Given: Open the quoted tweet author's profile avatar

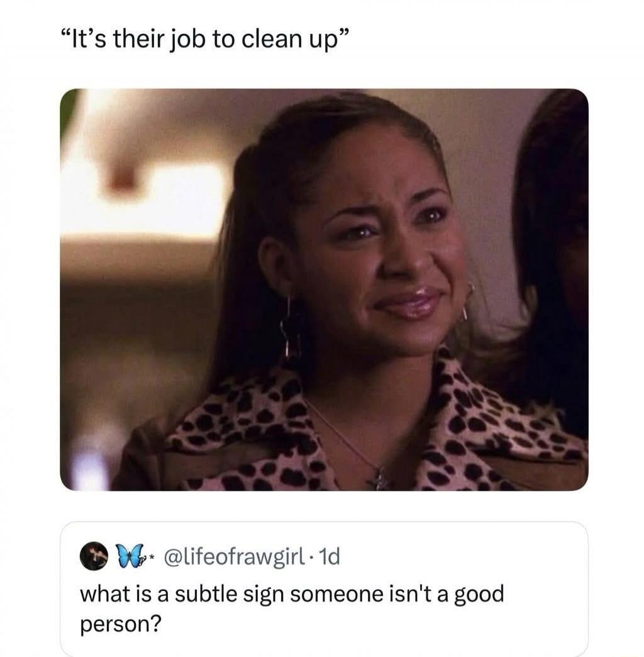Looking at the screenshot, I should coord(94,556).
